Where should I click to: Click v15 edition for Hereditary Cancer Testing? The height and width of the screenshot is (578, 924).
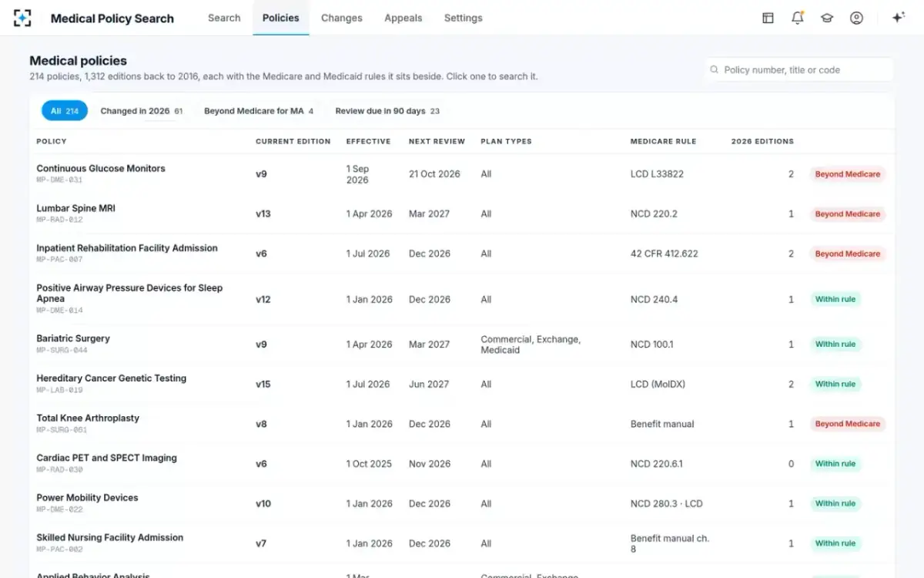tap(263, 384)
